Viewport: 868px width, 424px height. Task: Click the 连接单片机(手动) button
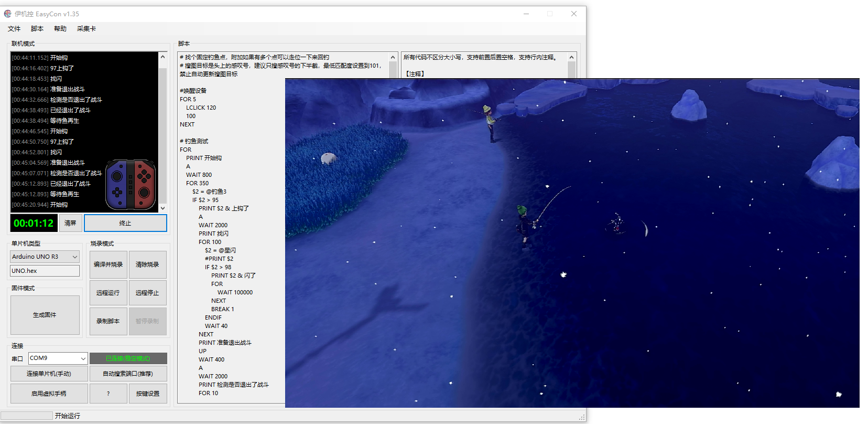click(49, 374)
